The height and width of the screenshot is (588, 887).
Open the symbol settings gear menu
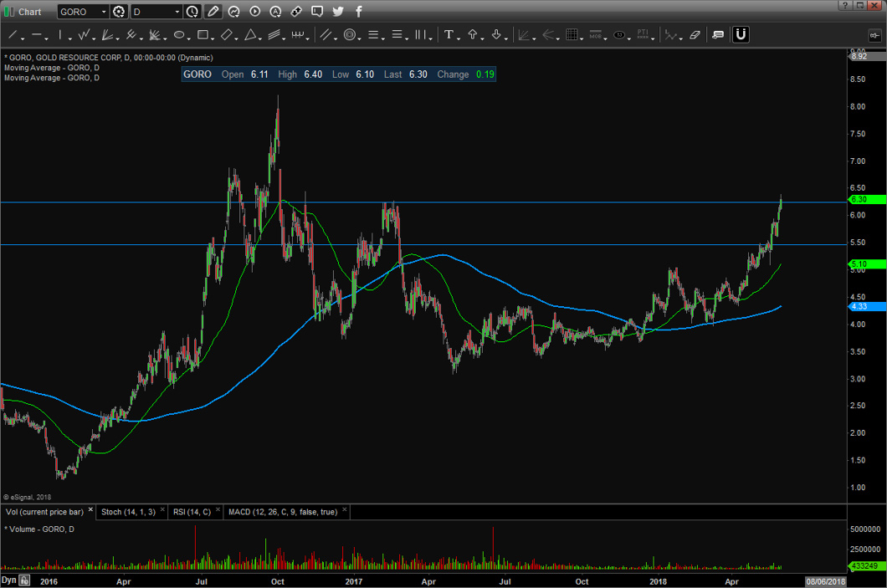[x=119, y=12]
